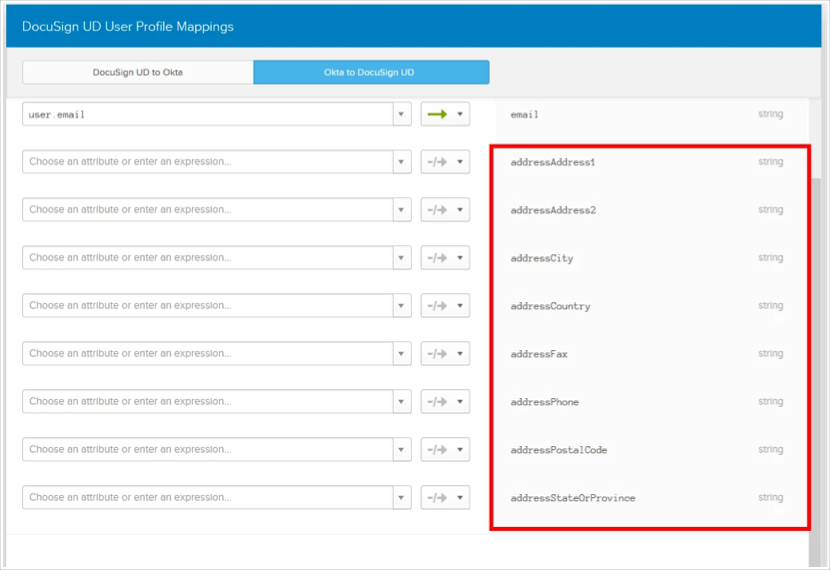This screenshot has width=830, height=570.
Task: Open attribute dropdown for addressFax row
Action: tap(402, 354)
